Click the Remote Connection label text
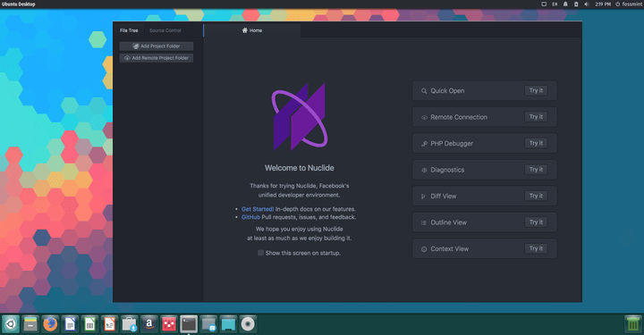644x335 pixels. click(x=459, y=117)
